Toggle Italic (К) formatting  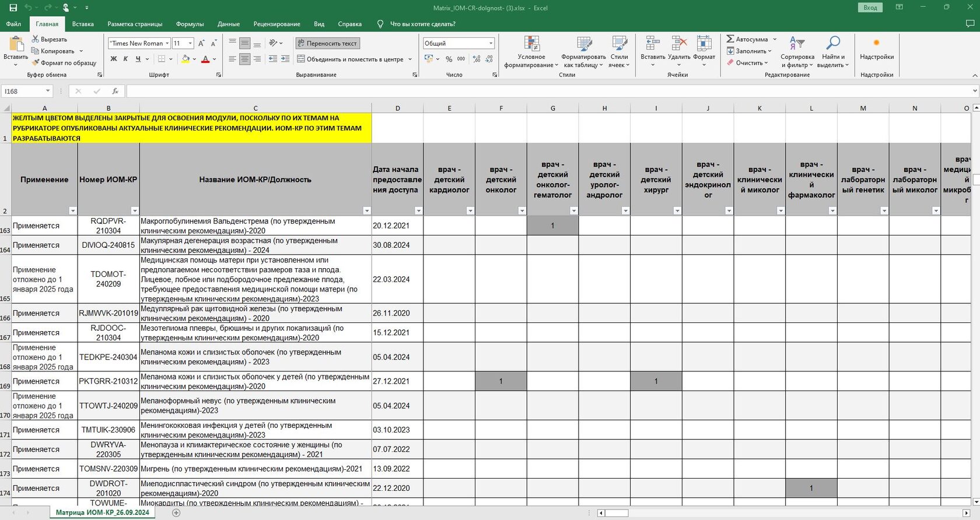tap(125, 59)
